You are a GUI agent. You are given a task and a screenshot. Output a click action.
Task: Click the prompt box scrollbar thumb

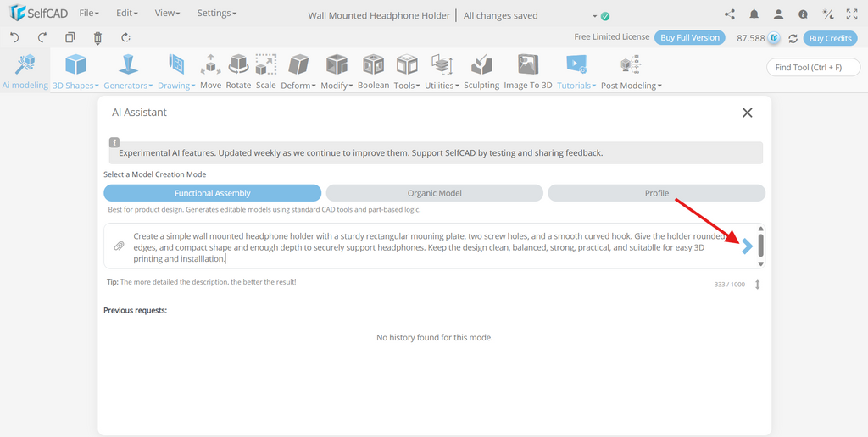click(761, 245)
